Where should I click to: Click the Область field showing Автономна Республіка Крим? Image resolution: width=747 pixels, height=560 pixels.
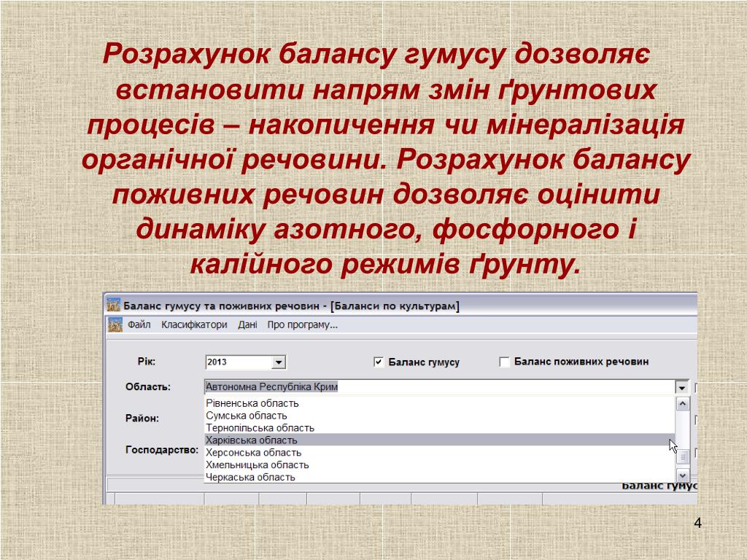coord(439,387)
